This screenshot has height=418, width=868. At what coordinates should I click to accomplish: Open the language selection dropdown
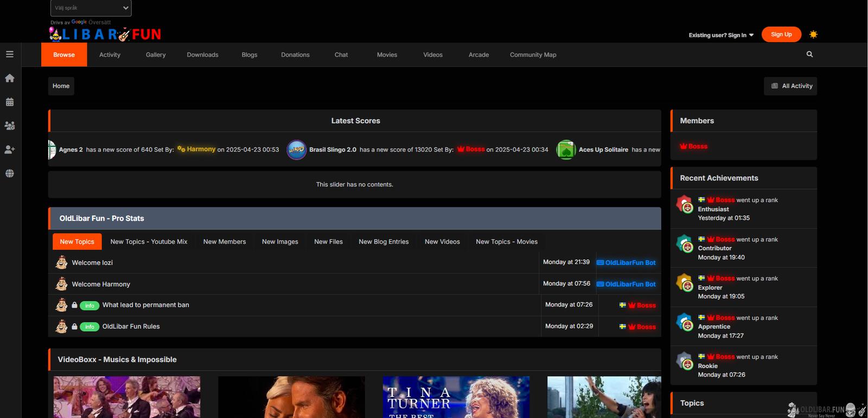(x=91, y=8)
